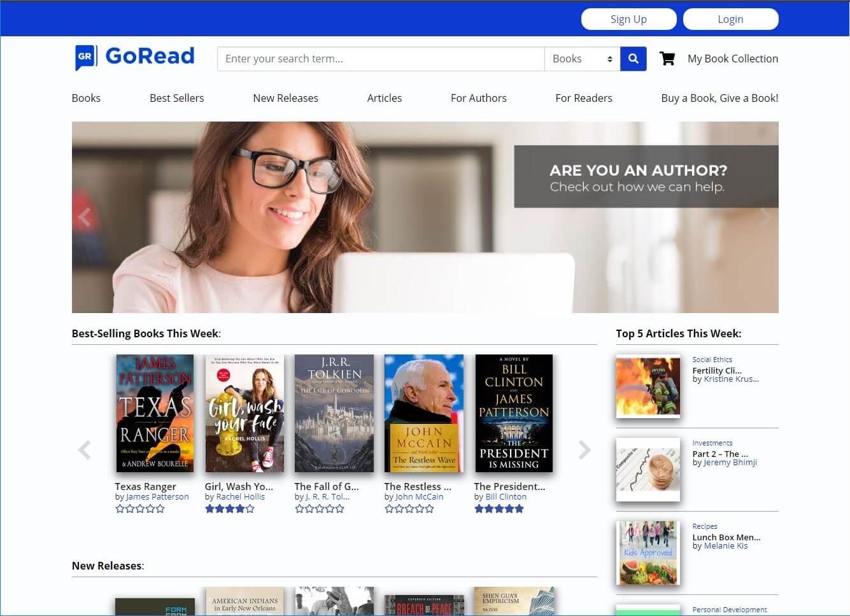Viewport: 850px width, 616px height.
Task: Open author James Patterson link
Action: click(157, 497)
